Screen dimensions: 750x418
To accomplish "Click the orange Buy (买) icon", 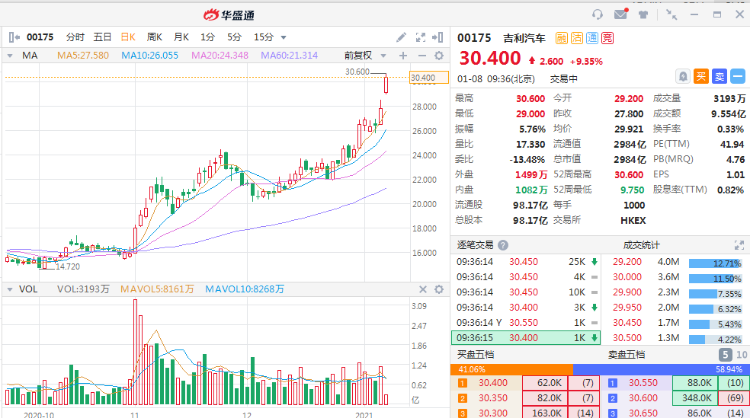I will [x=702, y=76].
